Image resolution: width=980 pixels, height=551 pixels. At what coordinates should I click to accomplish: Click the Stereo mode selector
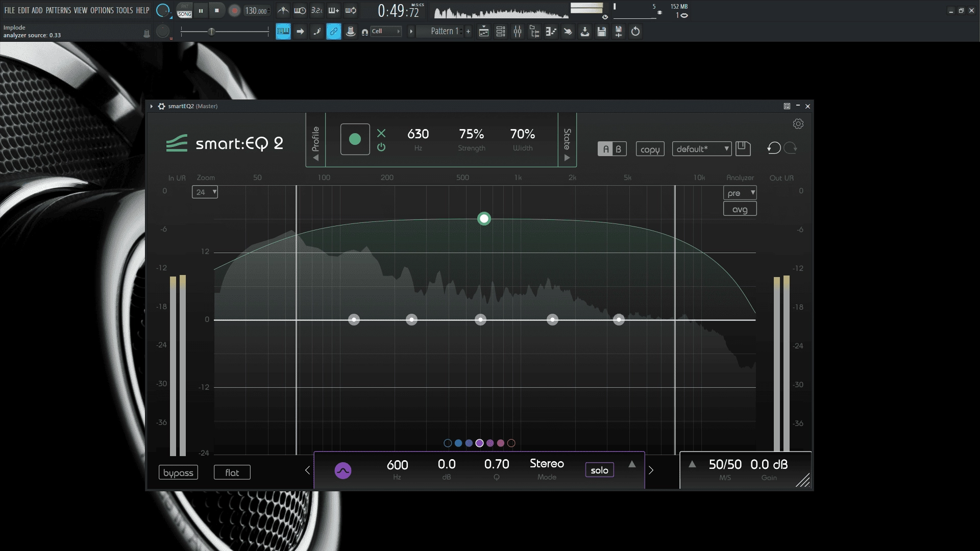click(547, 464)
